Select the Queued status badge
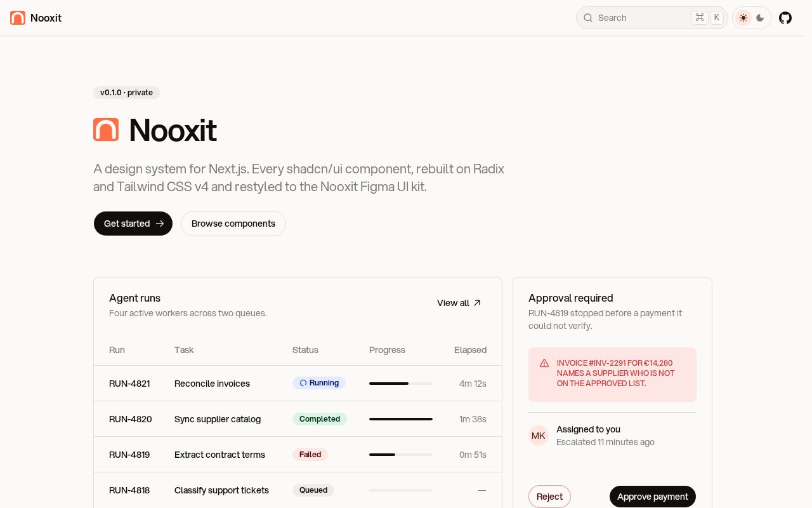 tap(313, 490)
